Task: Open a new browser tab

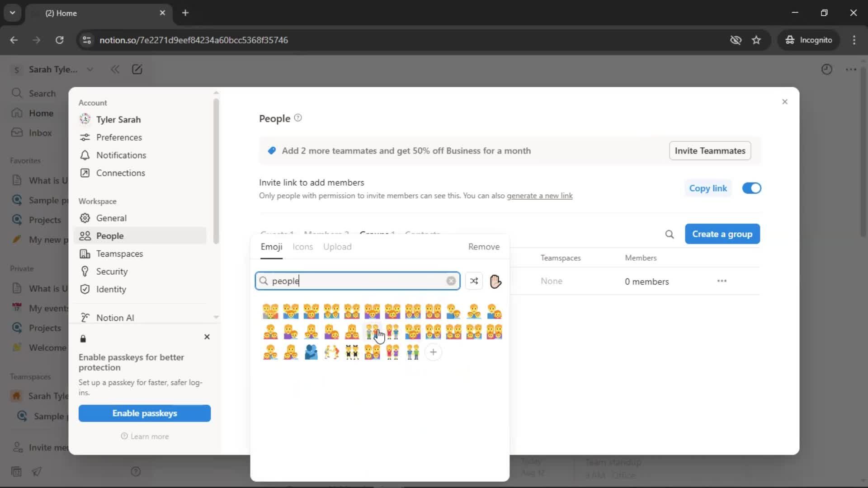Action: tap(185, 13)
